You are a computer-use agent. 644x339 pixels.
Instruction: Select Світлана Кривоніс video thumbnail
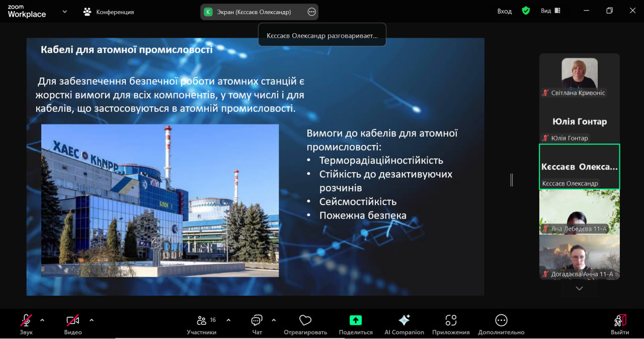580,76
